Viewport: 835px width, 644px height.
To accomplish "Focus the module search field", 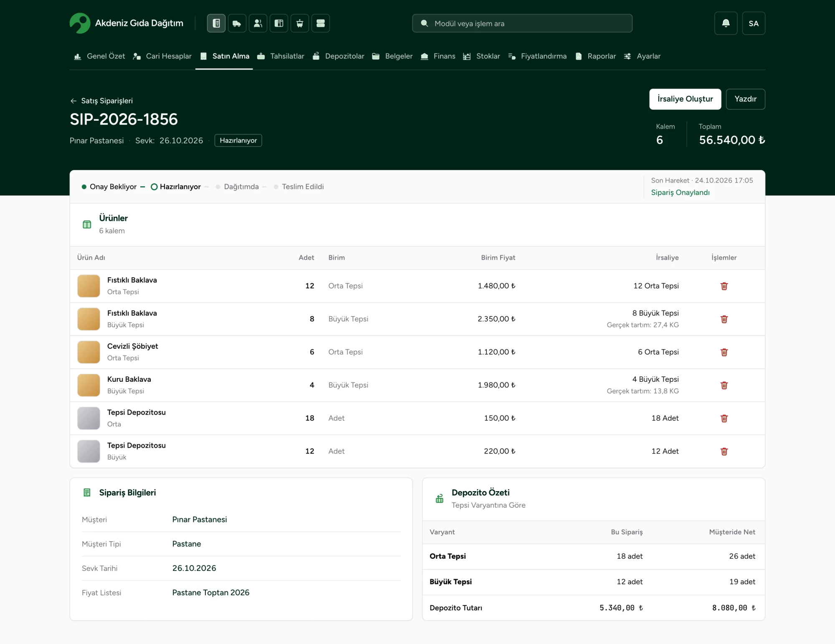I will (x=522, y=23).
